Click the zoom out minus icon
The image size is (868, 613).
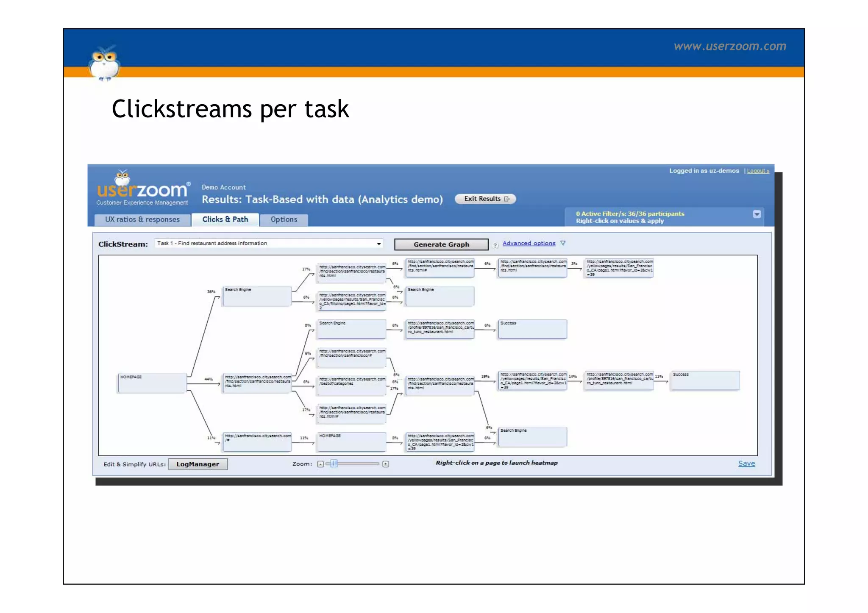tap(320, 464)
